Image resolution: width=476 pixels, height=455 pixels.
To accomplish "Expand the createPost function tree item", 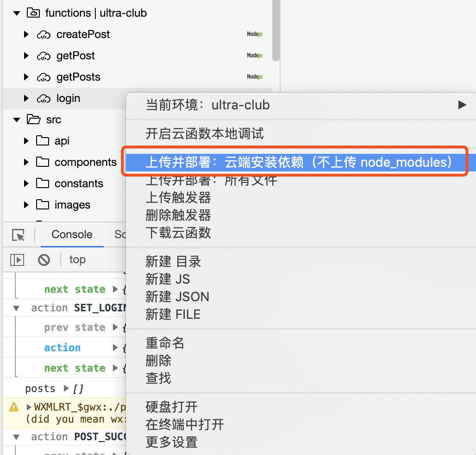I will (26, 34).
